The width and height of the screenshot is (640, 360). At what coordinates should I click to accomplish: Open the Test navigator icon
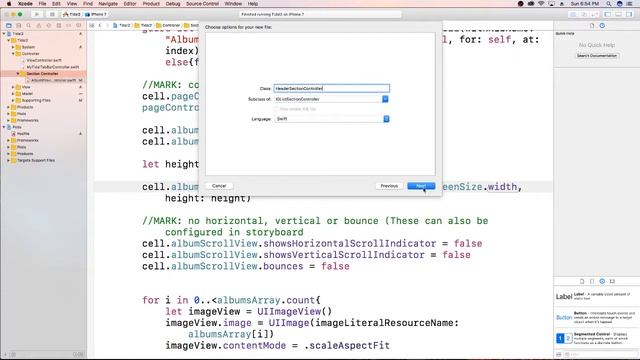49,25
